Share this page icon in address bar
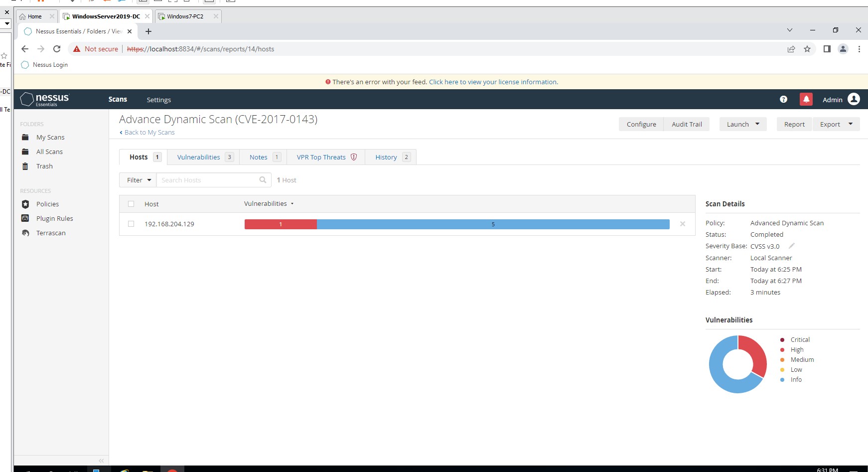This screenshot has width=868, height=472. 791,49
